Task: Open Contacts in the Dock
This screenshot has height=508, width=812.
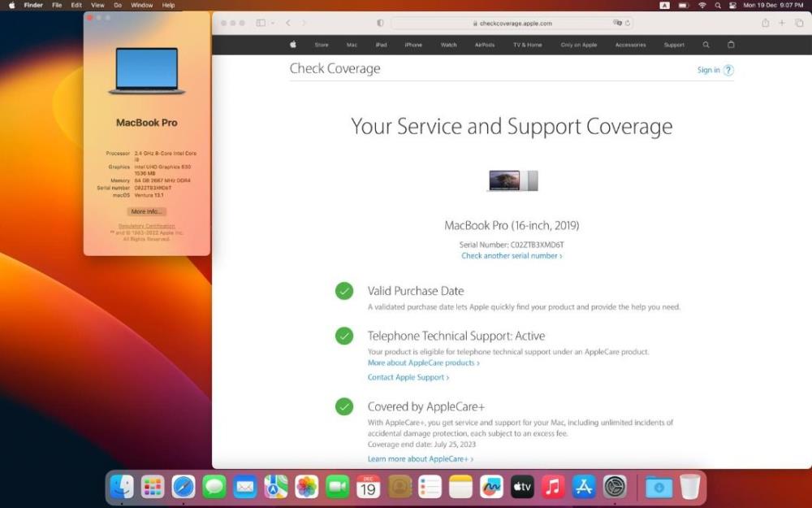Action: pyautogui.click(x=400, y=487)
